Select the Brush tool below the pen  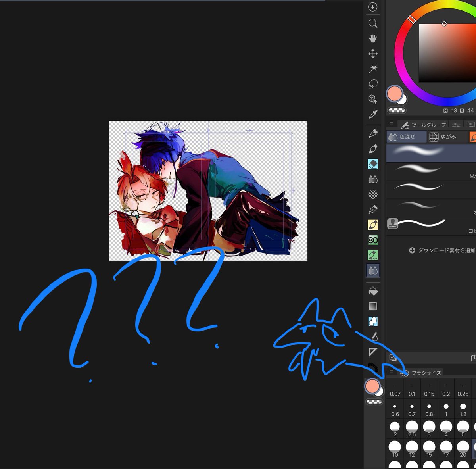pyautogui.click(x=373, y=149)
